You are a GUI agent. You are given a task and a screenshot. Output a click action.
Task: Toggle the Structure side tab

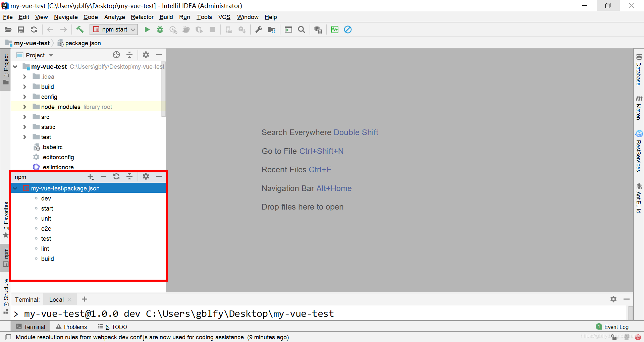coord(6,296)
